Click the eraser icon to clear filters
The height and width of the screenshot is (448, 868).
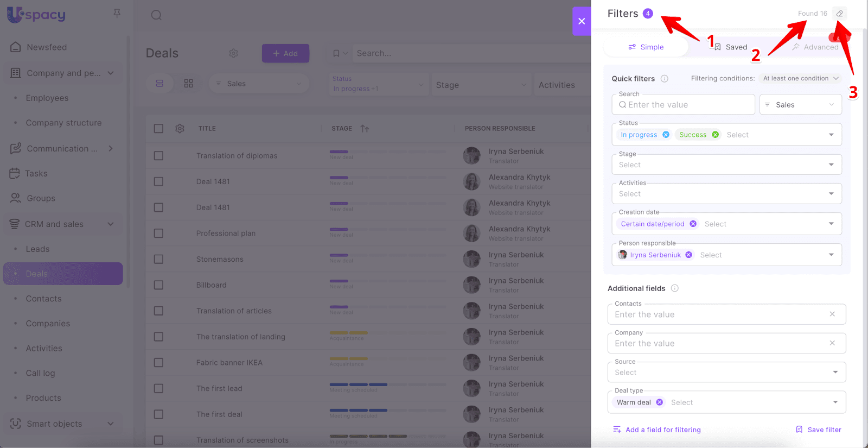[839, 14]
